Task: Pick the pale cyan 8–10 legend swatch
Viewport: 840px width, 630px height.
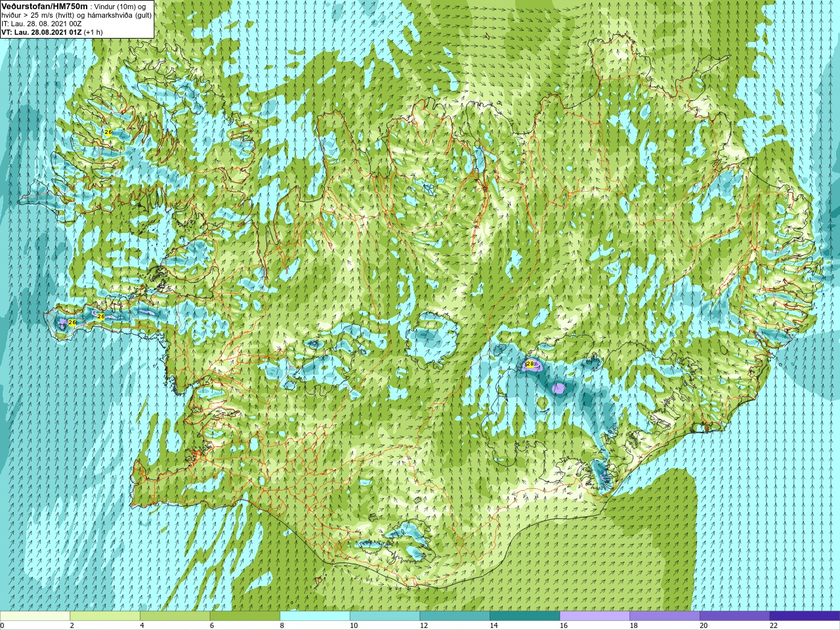Action: tap(315, 616)
